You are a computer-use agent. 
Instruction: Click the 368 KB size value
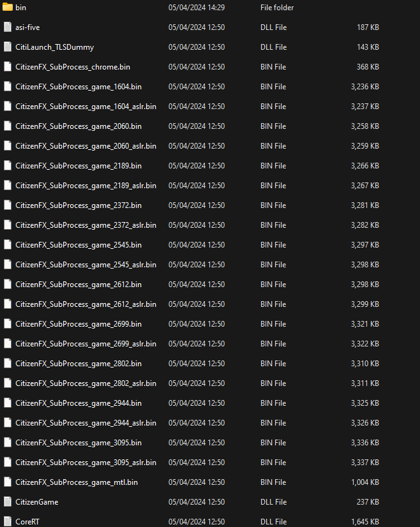[368, 67]
